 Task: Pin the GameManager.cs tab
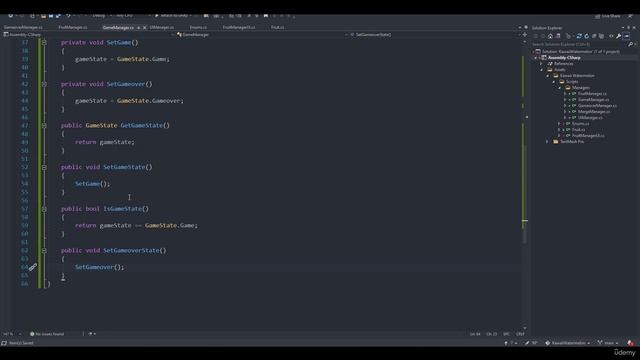coord(138,28)
